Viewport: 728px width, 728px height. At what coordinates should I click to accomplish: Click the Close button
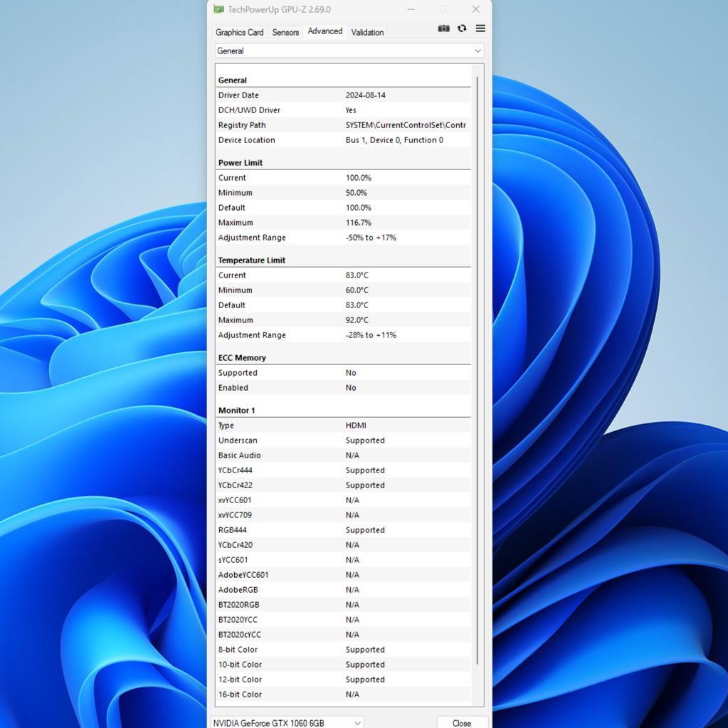coord(462,723)
